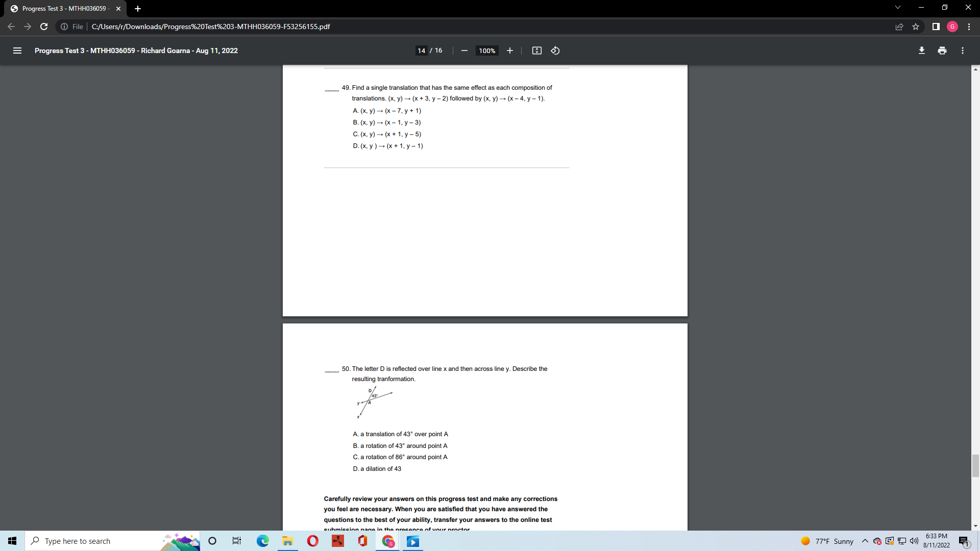The height and width of the screenshot is (551, 980).
Task: Edit the page number field
Action: (422, 51)
